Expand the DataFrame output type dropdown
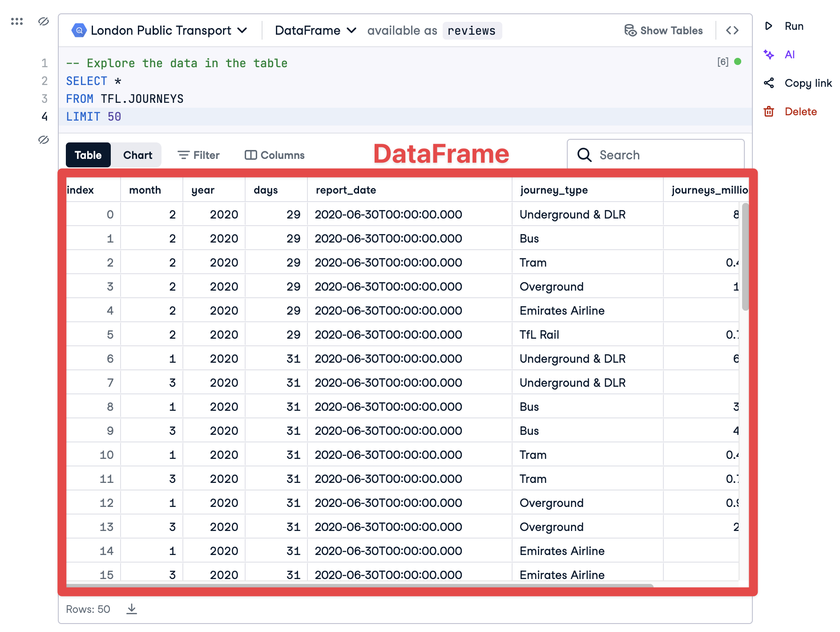The height and width of the screenshot is (632, 840). 315,31
